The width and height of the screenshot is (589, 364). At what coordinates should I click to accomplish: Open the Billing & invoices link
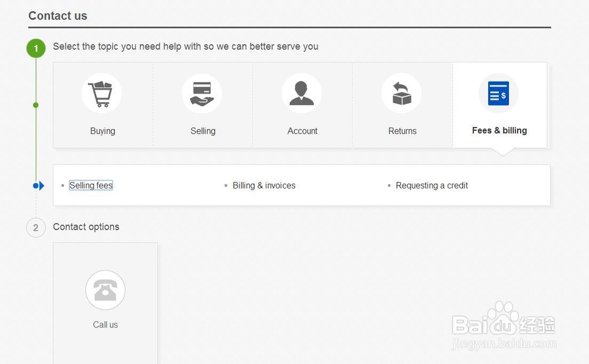click(x=264, y=186)
